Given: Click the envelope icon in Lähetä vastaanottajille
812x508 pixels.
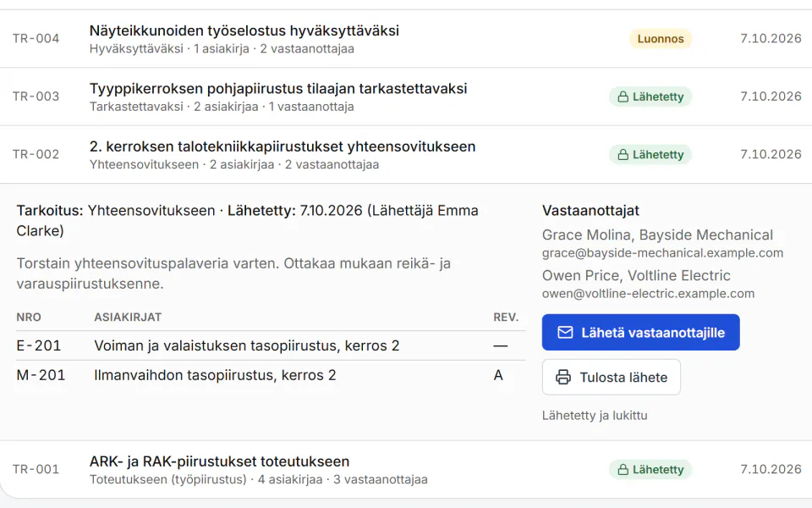Looking at the screenshot, I should (565, 332).
